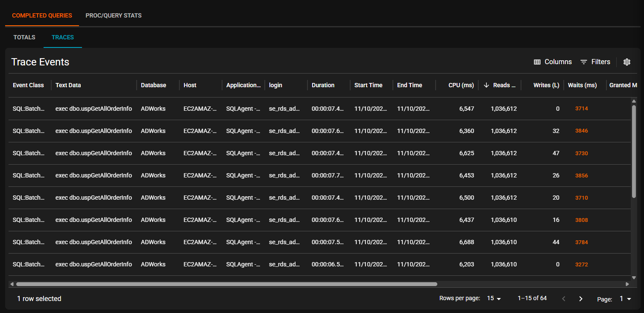Select the row with 47 writes
The height and width of the screenshot is (313, 644).
point(299,153)
